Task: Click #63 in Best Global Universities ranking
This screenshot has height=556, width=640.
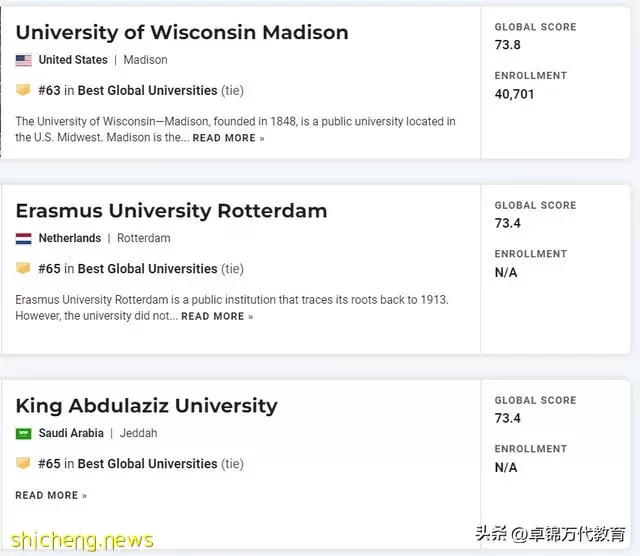Action: [x=141, y=90]
